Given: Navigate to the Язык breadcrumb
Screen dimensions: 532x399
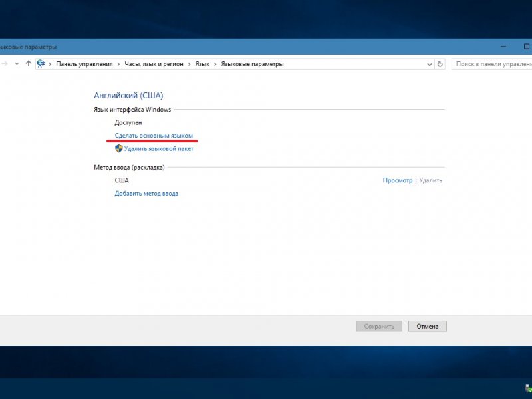Looking at the screenshot, I should (x=202, y=64).
